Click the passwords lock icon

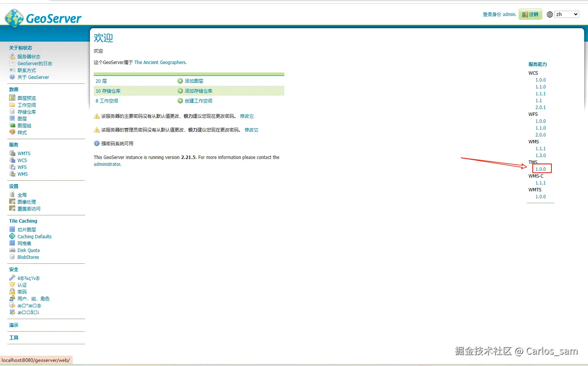[x=12, y=292]
